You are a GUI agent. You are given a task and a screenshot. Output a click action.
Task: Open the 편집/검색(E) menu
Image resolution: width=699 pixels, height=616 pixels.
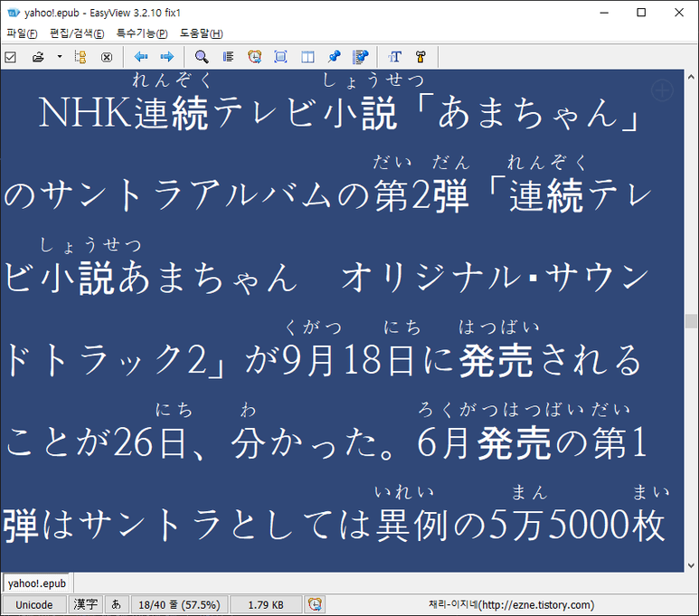pyautogui.click(x=77, y=33)
